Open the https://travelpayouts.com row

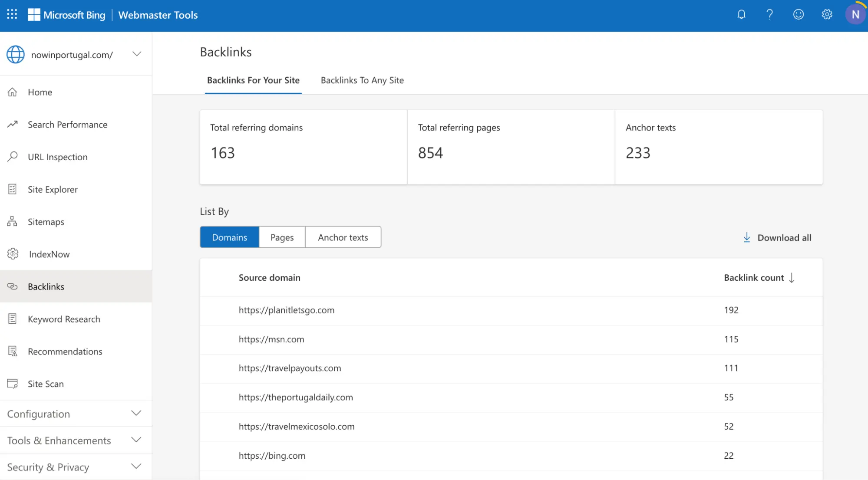click(x=511, y=368)
